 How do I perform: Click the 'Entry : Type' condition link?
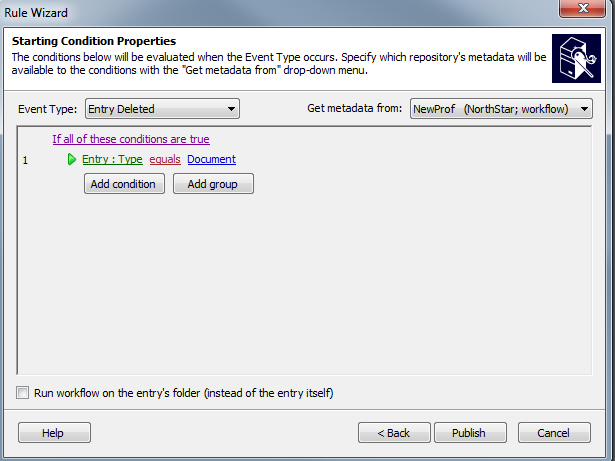coord(112,159)
